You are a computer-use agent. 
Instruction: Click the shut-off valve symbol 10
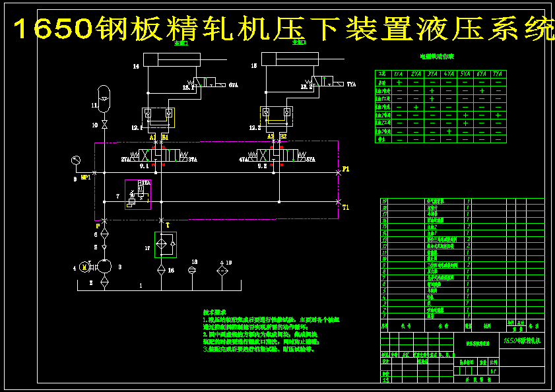[104, 123]
